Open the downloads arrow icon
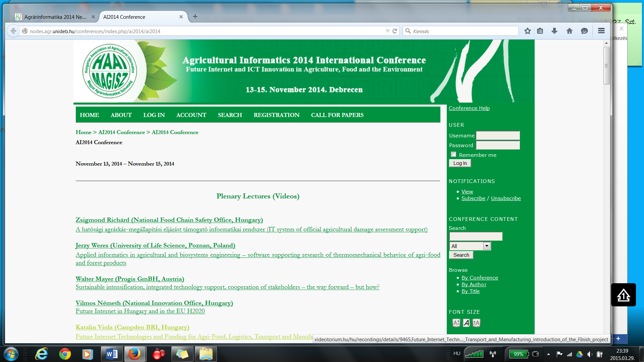644x362 pixels. 554,31
